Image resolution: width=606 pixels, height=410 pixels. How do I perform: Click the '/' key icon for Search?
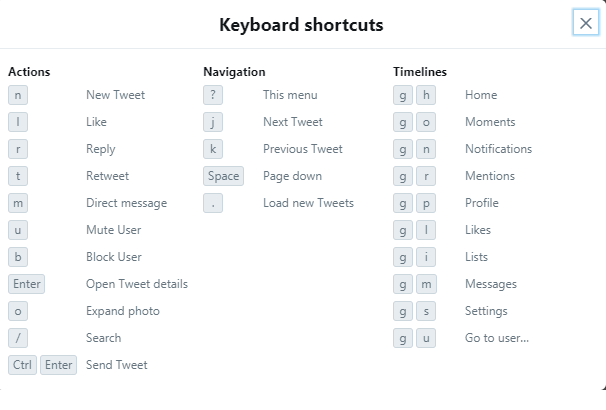[x=18, y=338]
